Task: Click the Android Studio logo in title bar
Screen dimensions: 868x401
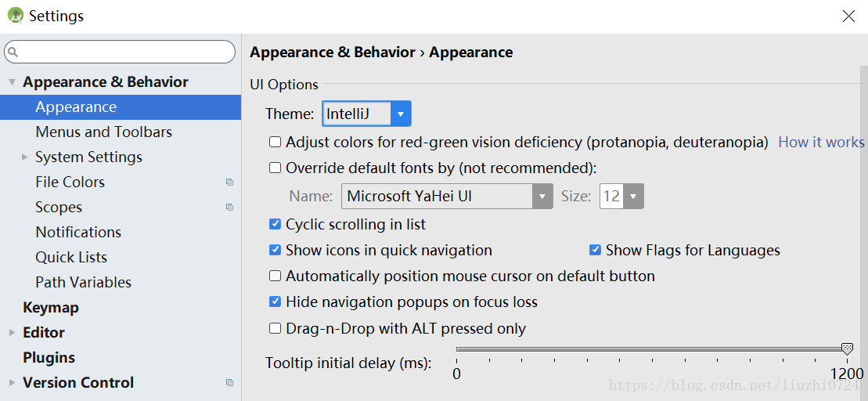Action: (x=16, y=16)
